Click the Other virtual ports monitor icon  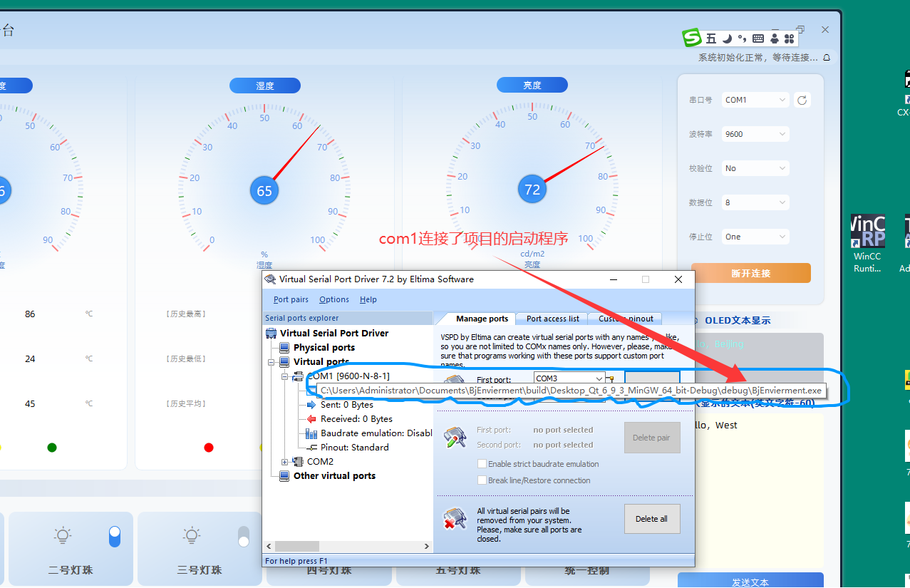coord(284,475)
